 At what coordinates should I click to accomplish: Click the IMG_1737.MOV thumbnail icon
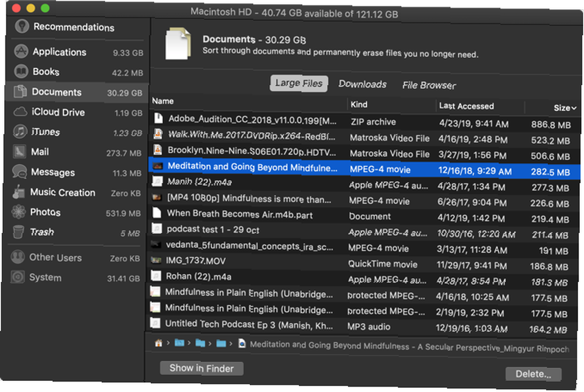point(156,260)
